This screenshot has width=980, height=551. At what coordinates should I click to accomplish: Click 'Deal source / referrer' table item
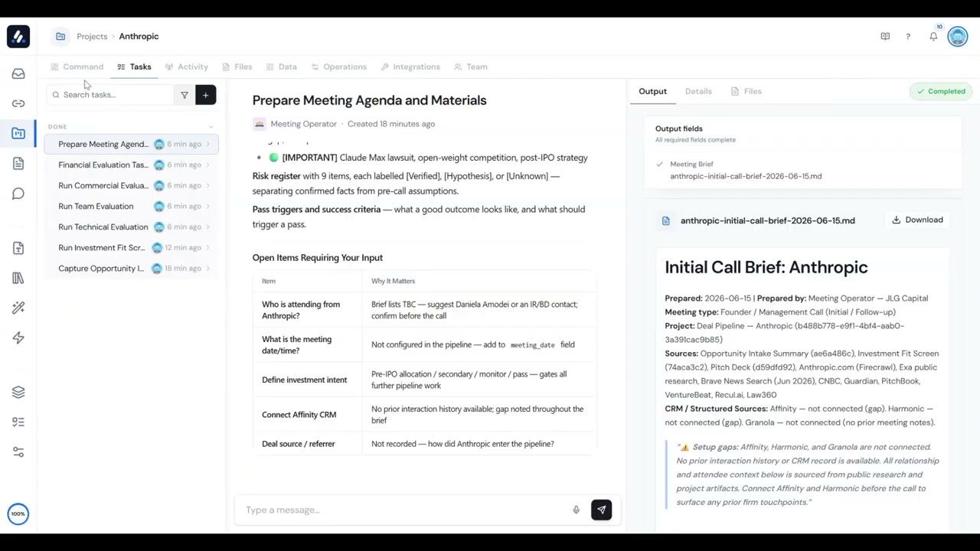(299, 444)
